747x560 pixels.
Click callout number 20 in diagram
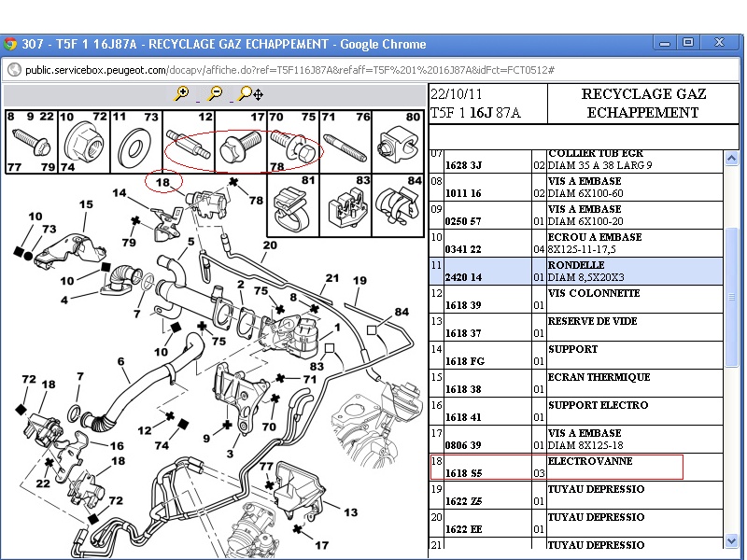(x=270, y=245)
